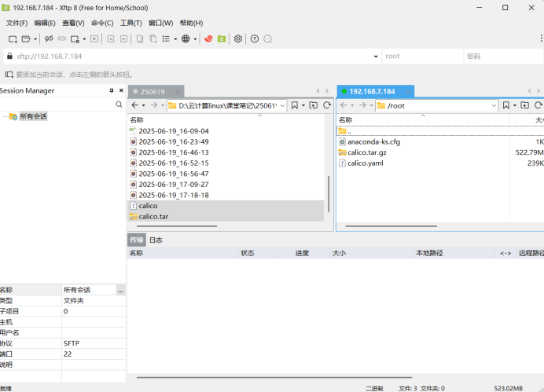Open the remote /root path dropdown
Image resolution: width=544 pixels, height=392 pixels.
pyautogui.click(x=494, y=105)
